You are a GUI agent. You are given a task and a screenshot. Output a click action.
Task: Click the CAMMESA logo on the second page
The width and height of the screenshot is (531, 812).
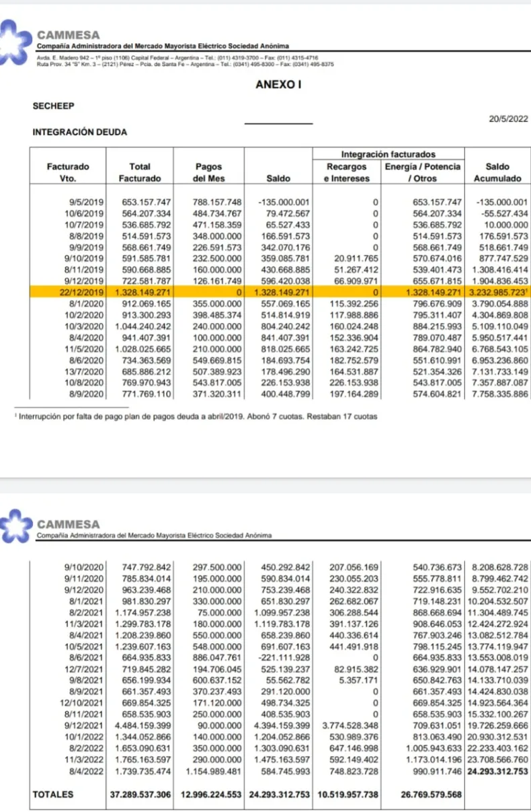coord(15,527)
